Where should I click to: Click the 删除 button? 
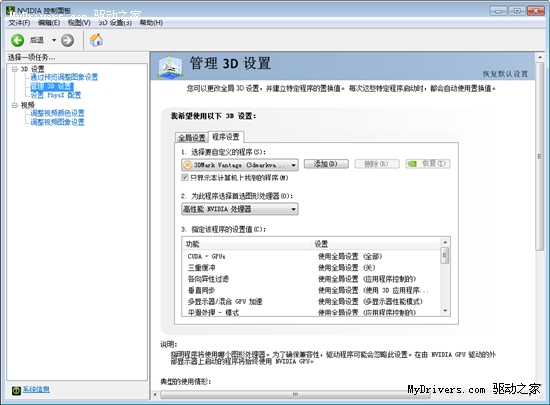click(377, 164)
